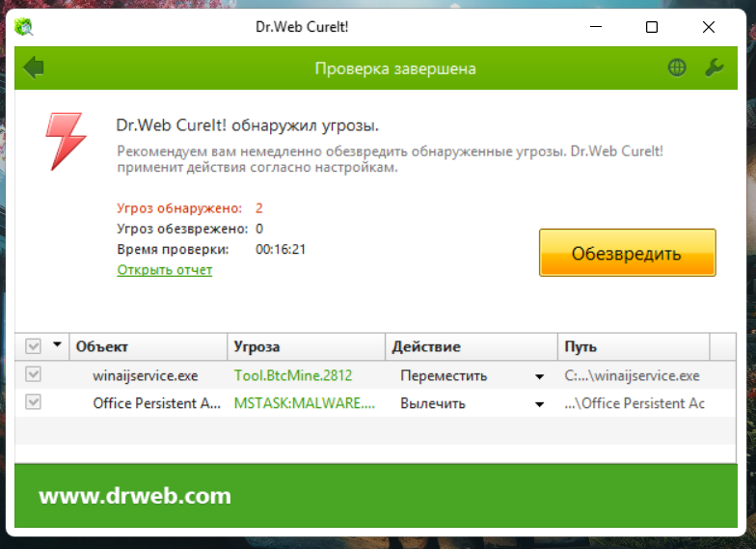This screenshot has height=549, width=756.
Task: Open the selection dropdown arrow beside header checkbox
Action: tap(58, 344)
